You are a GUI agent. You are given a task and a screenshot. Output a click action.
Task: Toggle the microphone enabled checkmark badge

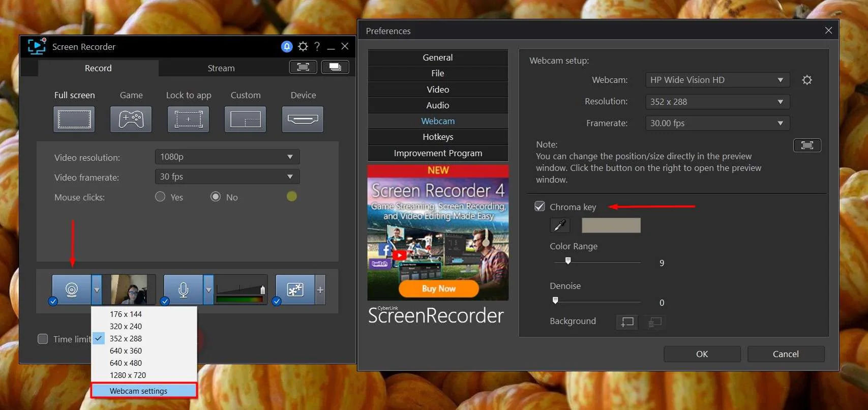(165, 302)
